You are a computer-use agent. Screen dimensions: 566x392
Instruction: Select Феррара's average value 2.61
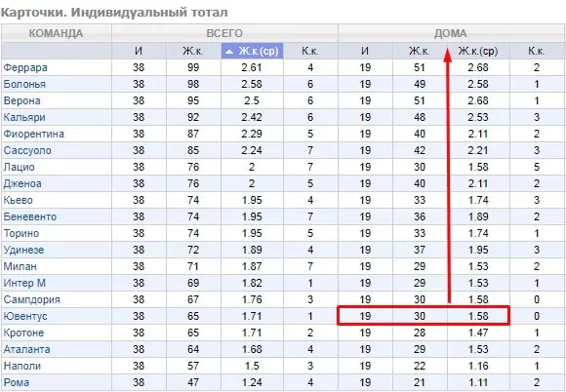coord(252,67)
